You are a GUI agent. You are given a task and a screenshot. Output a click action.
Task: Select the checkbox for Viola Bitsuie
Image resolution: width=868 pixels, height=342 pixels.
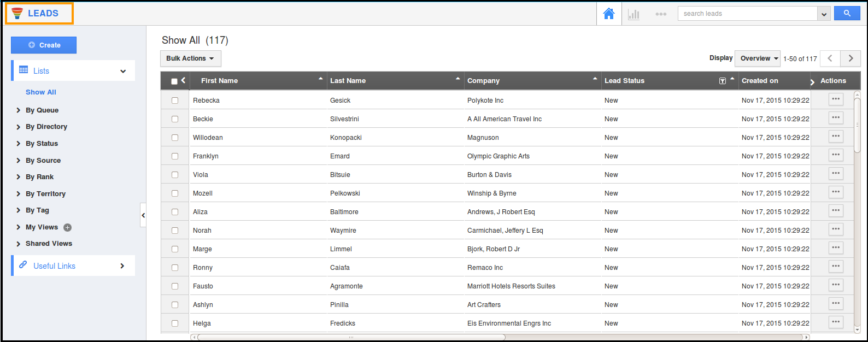tap(175, 175)
